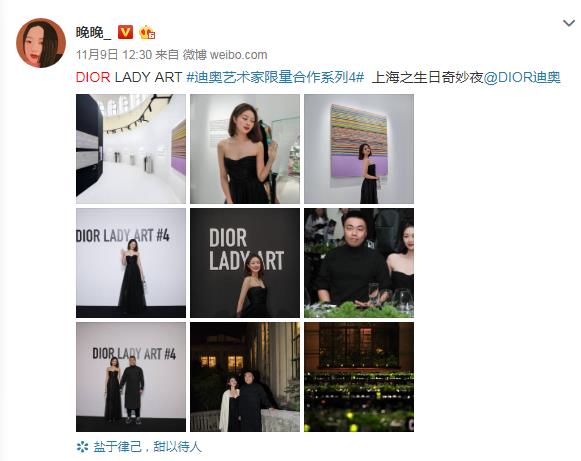
Task: Click the 盐于律己，甜以待人 signature link
Action: click(x=147, y=447)
